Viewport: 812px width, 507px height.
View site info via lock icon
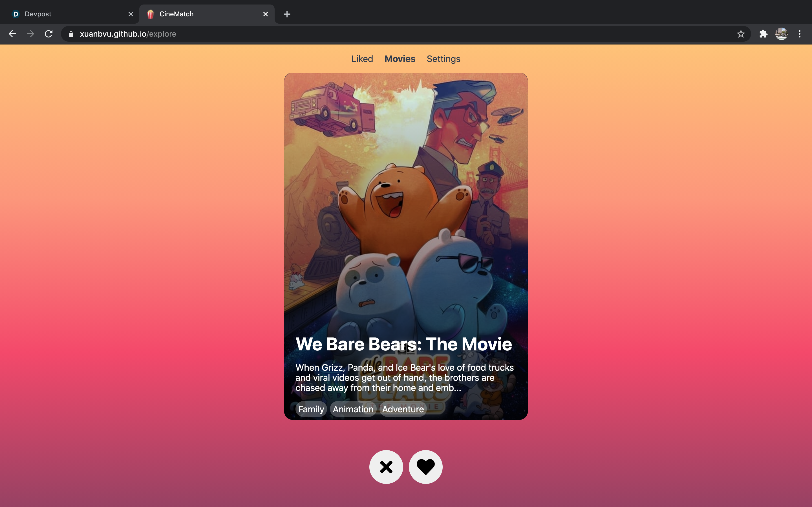coord(71,34)
